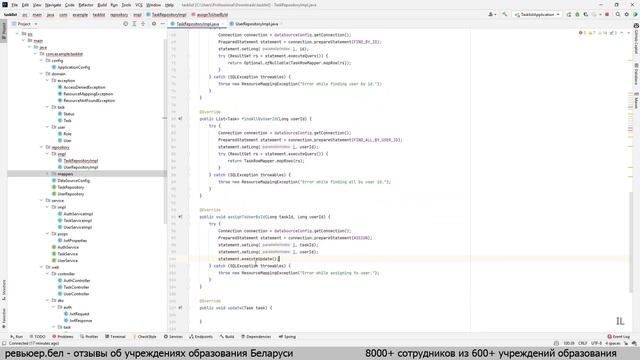The width and height of the screenshot is (640, 360).
Task: Click the gutter override icon beside update method
Action: coord(180,308)
